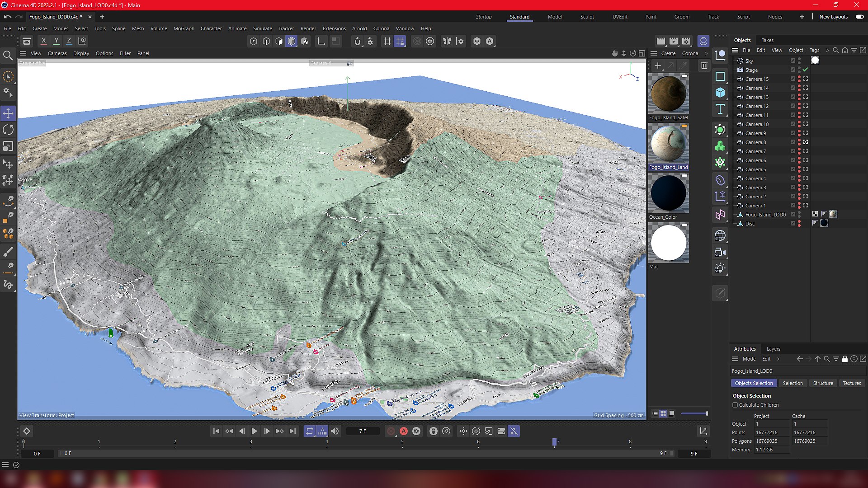Click the red Autokeying button

click(404, 432)
